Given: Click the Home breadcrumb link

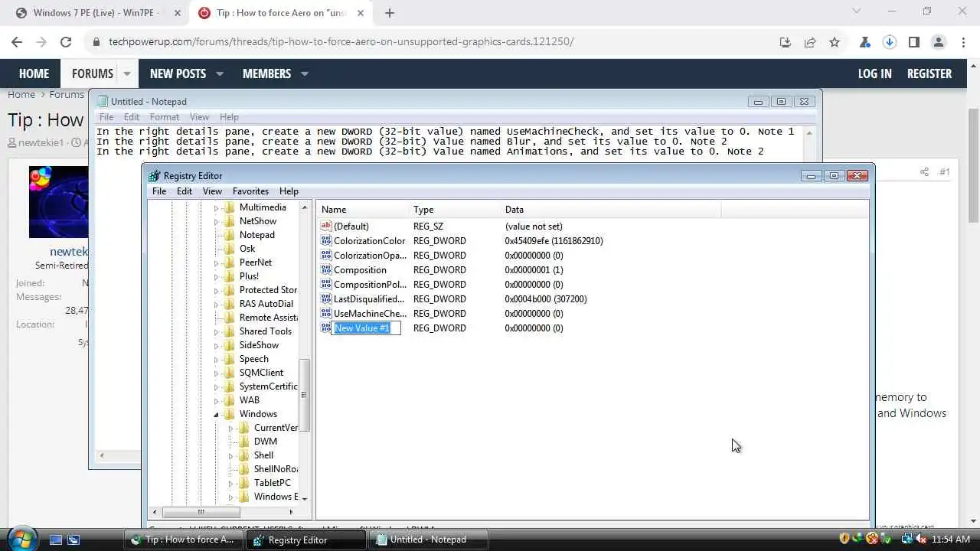Looking at the screenshot, I should coord(21,94).
